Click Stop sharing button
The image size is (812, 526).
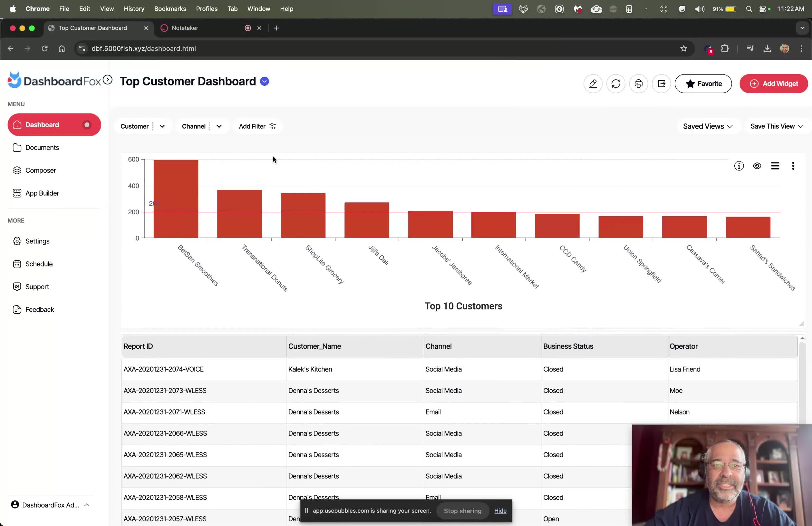(462, 511)
